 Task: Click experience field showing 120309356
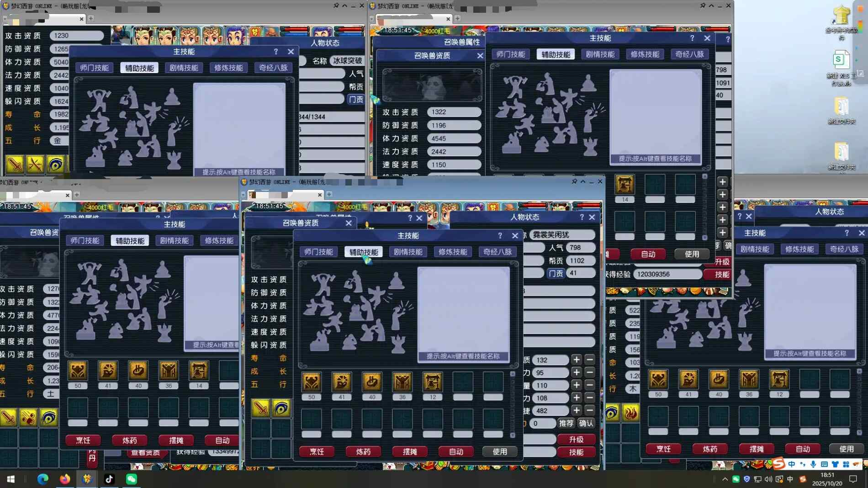click(668, 274)
